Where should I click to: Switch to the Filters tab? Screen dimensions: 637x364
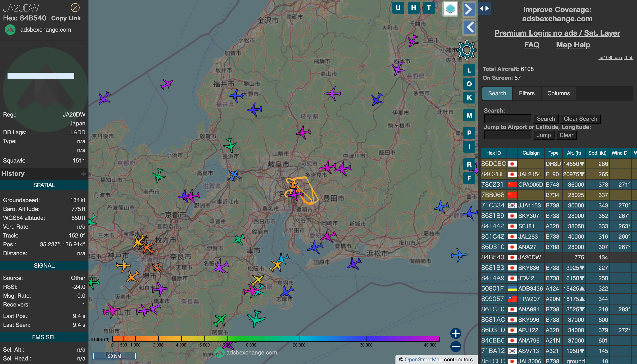526,94
